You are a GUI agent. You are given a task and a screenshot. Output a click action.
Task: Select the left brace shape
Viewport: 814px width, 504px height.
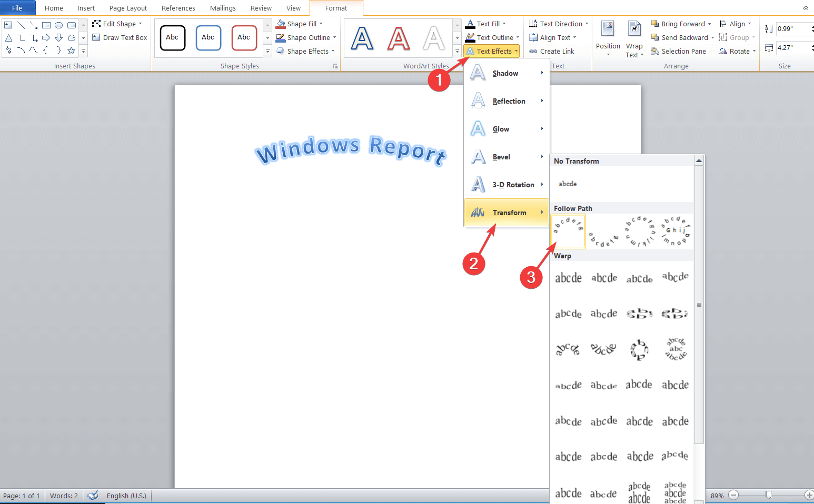point(46,51)
